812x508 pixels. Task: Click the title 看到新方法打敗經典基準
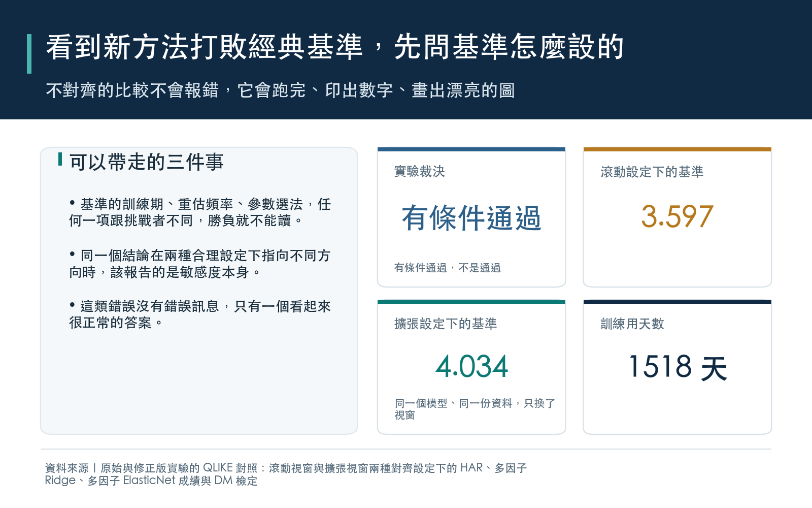point(335,47)
